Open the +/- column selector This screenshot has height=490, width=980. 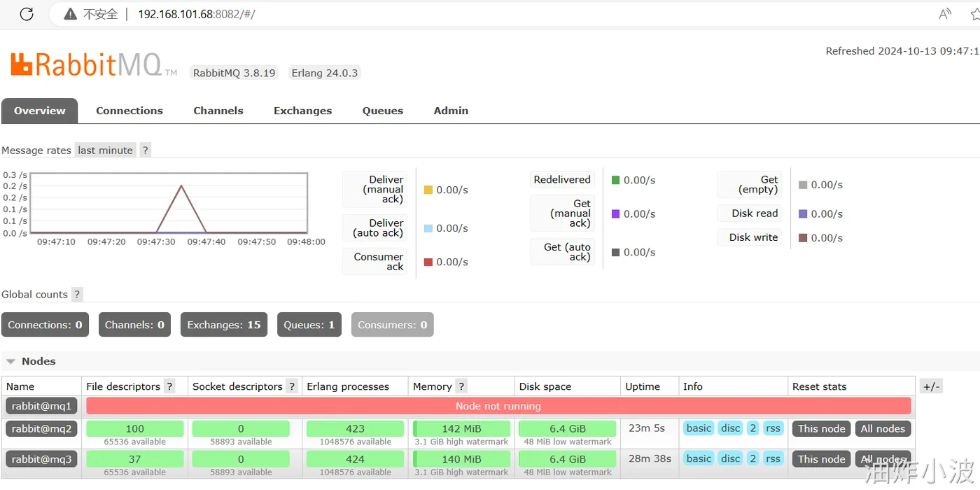(931, 386)
